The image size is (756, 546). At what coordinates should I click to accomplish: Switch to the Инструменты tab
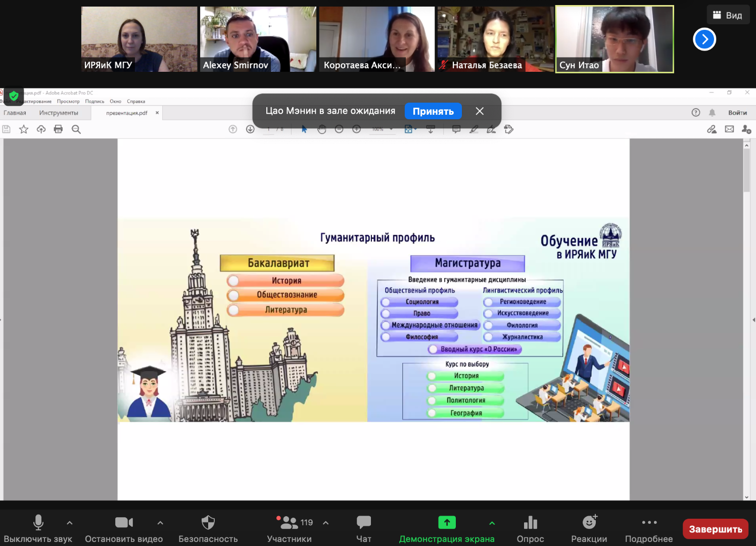[x=59, y=113]
